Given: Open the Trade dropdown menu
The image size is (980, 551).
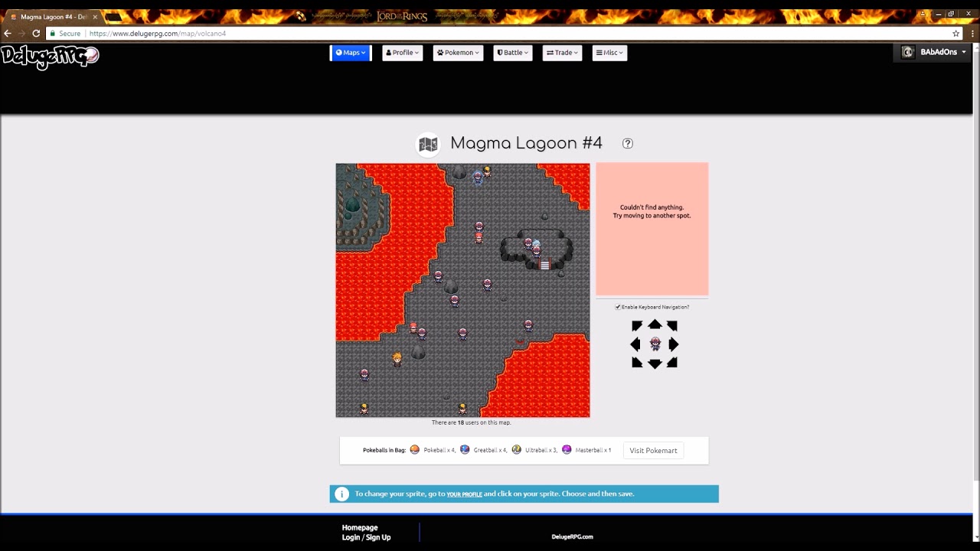Looking at the screenshot, I should pos(563,53).
